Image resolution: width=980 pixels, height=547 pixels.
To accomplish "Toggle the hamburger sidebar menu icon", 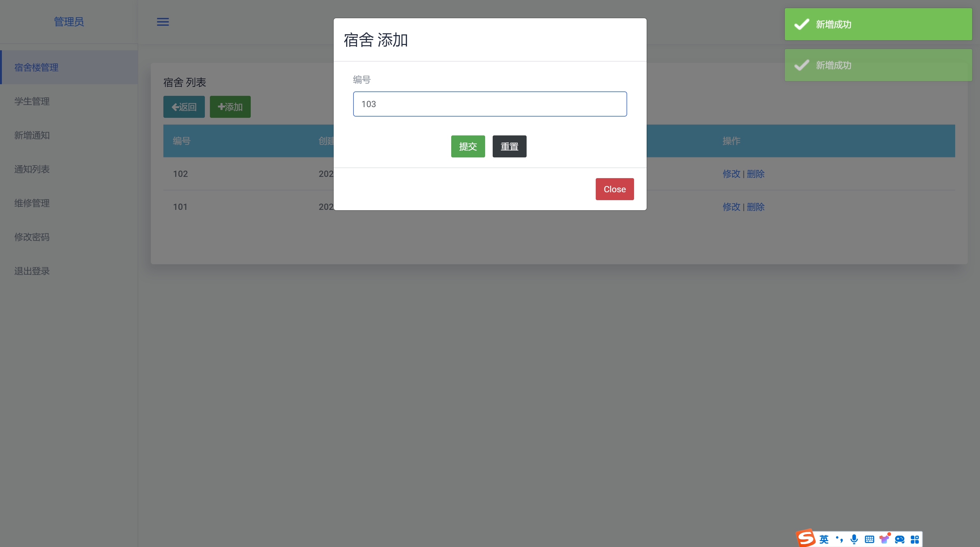I will (163, 22).
